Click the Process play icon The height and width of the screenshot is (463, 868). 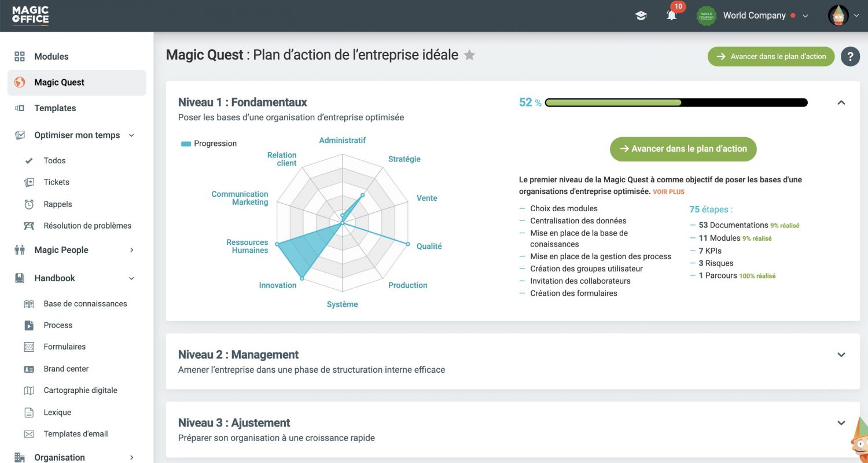coord(29,325)
